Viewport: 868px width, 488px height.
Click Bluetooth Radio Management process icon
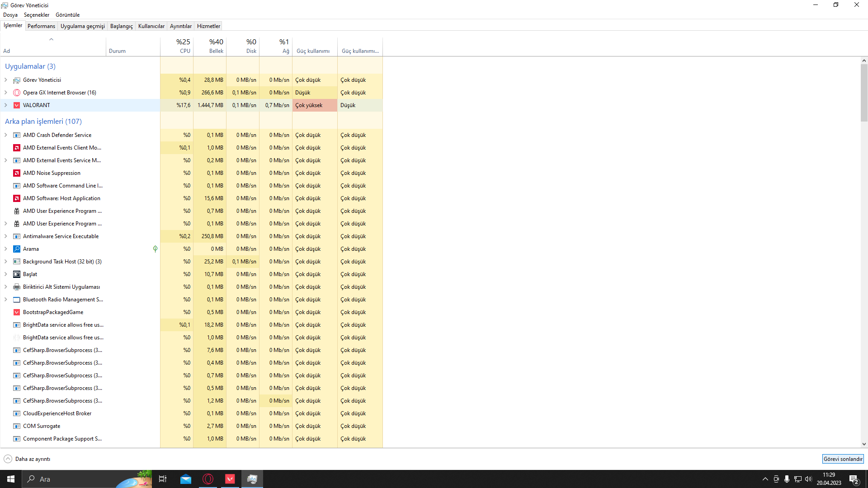(x=17, y=300)
